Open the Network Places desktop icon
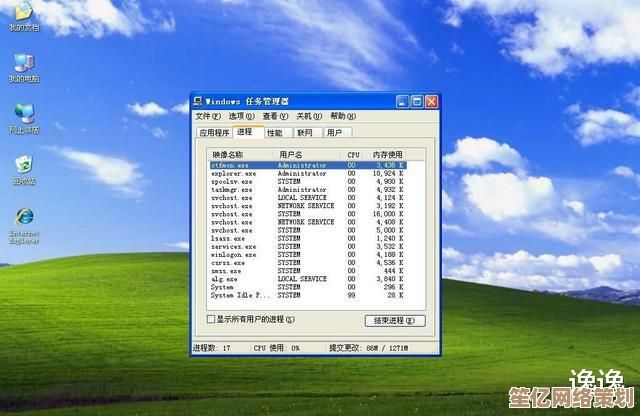640x416 pixels. (x=24, y=119)
